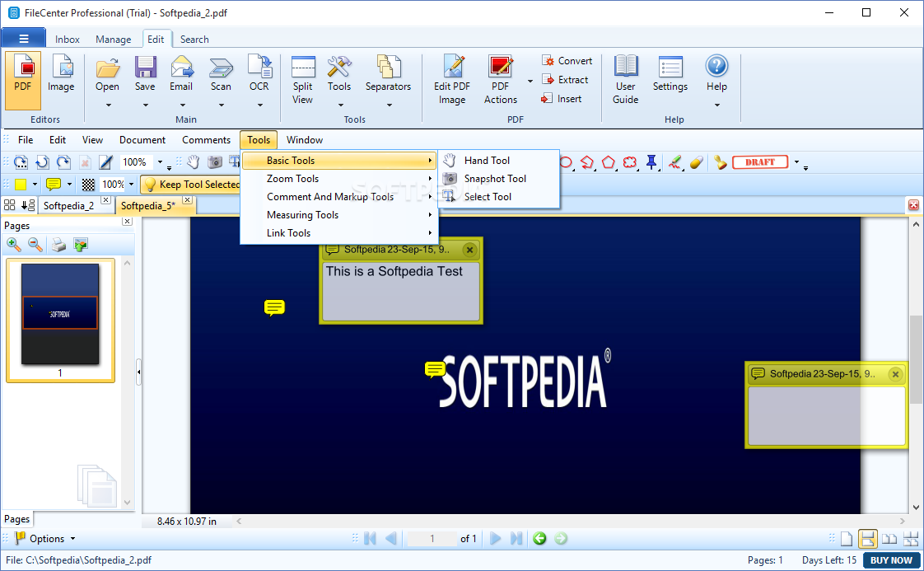Open the User Guide

tap(625, 80)
